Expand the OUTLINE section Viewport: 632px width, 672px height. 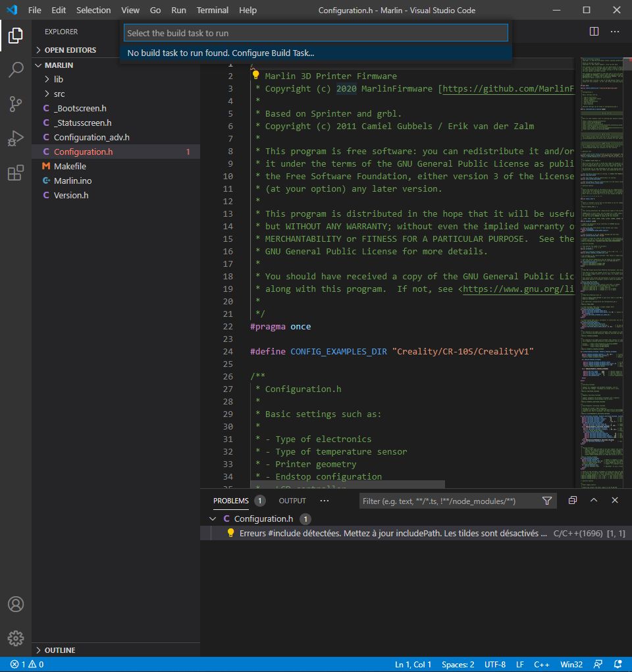pos(39,650)
